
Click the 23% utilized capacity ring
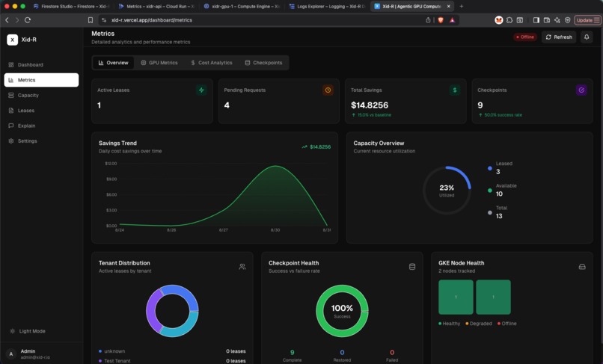447,191
